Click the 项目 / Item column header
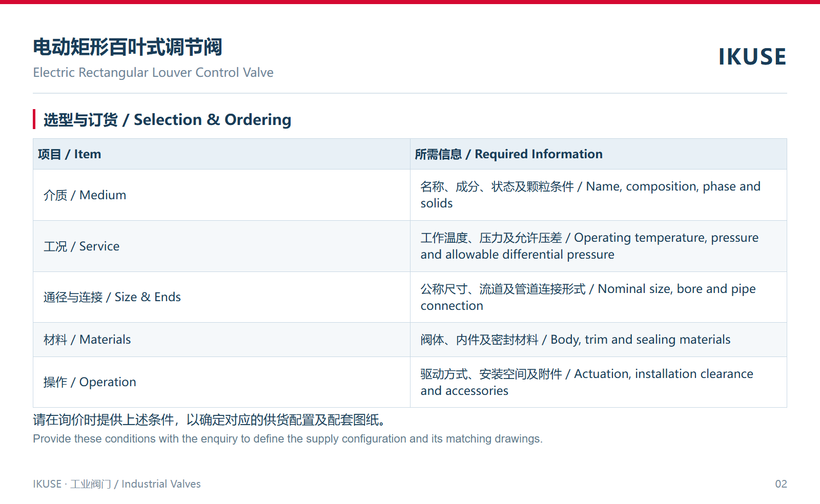The image size is (820, 504). tap(221, 154)
